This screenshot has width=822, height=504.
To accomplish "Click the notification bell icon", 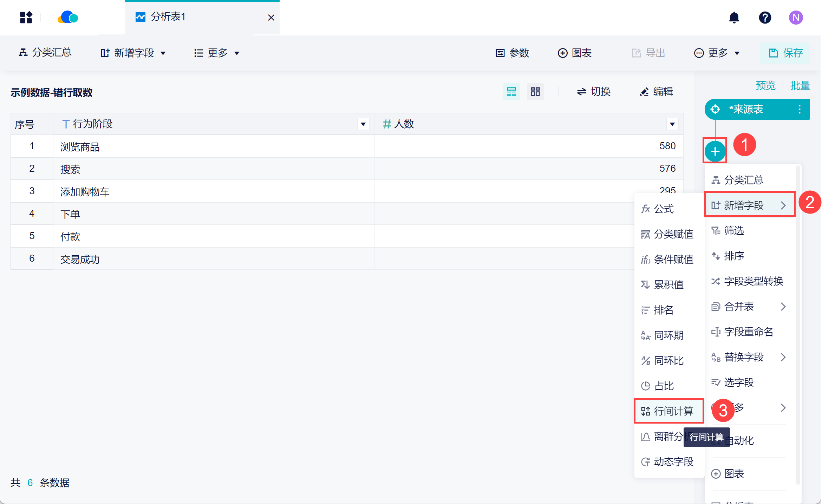I will click(734, 18).
